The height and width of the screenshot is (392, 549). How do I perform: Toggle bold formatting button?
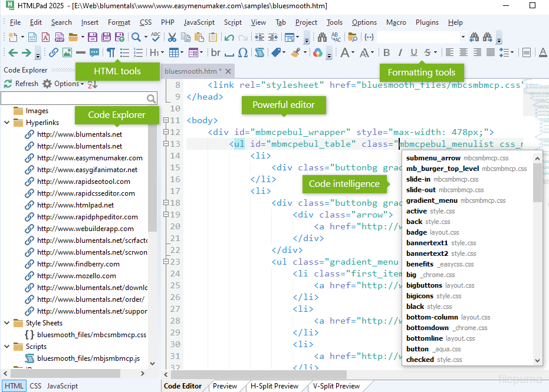386,52
